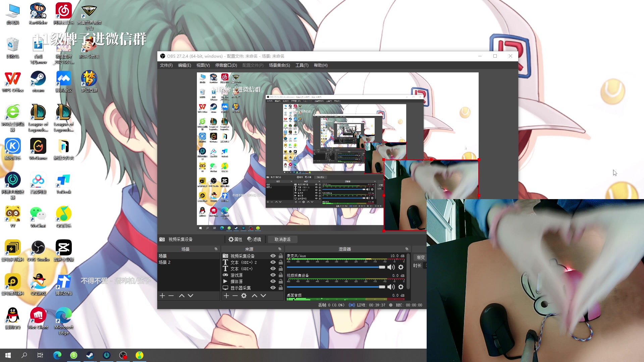This screenshot has width=644, height=362.
Task: Switch to OBS Studio on the taskbar
Action: coord(123,355)
